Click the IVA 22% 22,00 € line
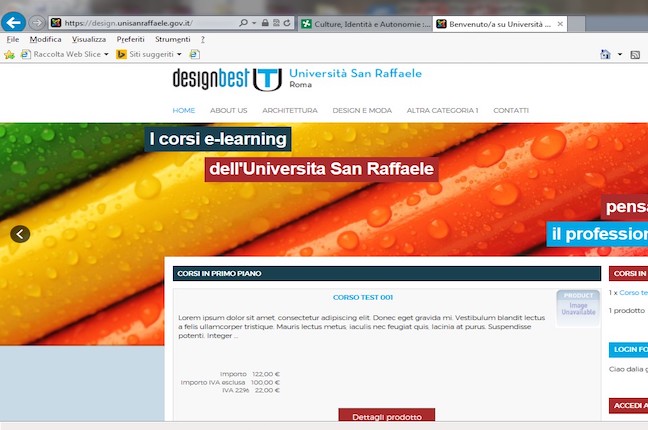Image resolution: width=648 pixels, height=430 pixels. [251, 390]
